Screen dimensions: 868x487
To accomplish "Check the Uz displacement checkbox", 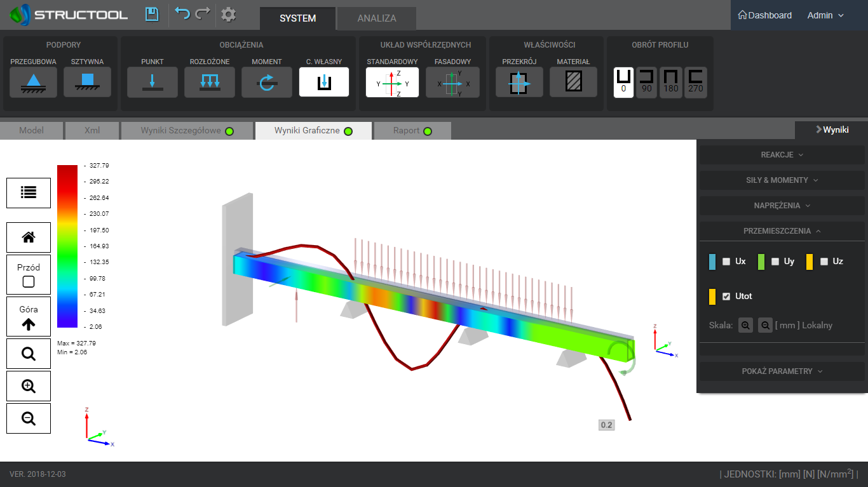I will click(824, 262).
